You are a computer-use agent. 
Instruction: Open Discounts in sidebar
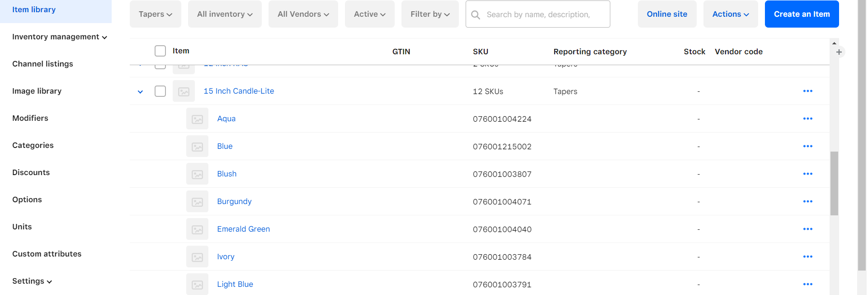[x=31, y=172]
